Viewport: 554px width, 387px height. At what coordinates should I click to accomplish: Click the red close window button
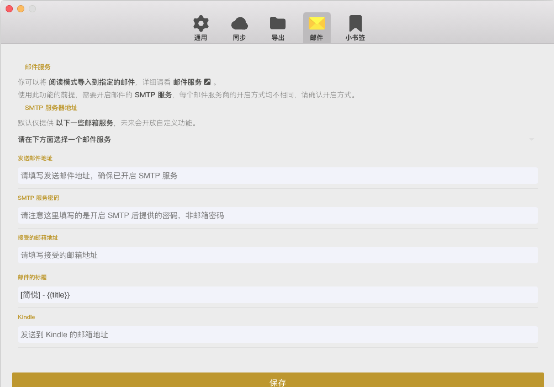[x=10, y=9]
